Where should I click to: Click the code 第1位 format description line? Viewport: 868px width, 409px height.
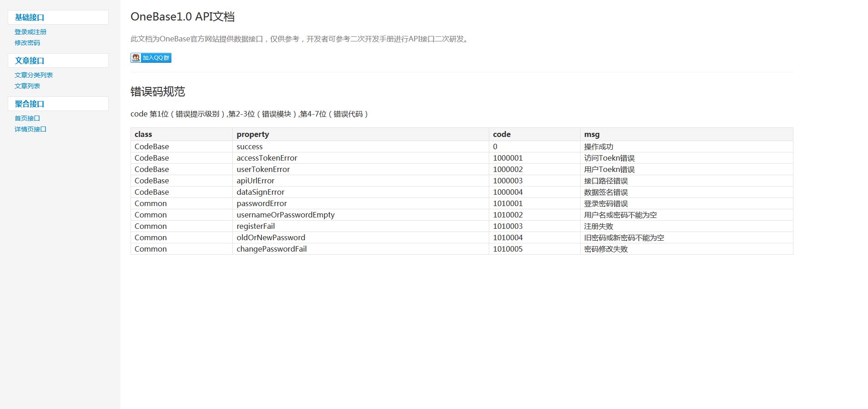[250, 114]
